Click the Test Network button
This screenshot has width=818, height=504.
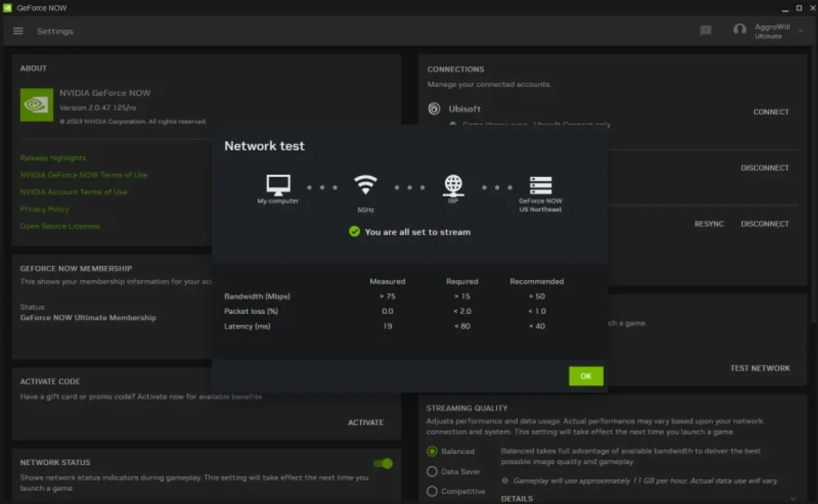point(760,368)
